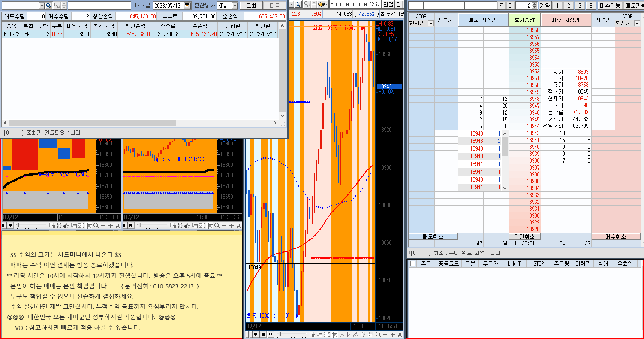644x339 pixels.
Task: Click the spinner arrows in the chart toolbar
Action: [314, 4]
